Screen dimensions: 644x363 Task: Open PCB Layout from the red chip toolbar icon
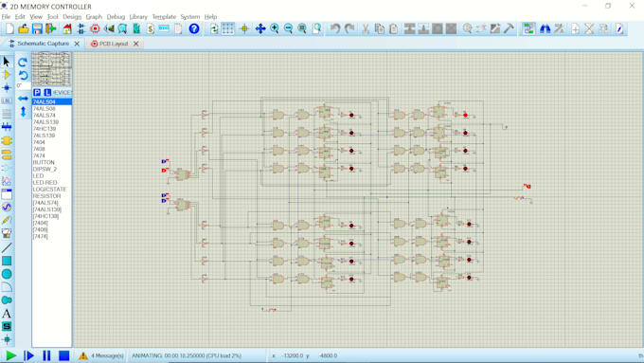pyautogui.click(x=95, y=28)
